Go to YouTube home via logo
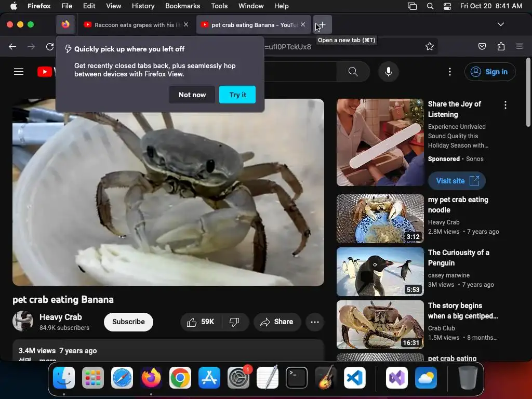The height and width of the screenshot is (399, 532). coord(46,72)
